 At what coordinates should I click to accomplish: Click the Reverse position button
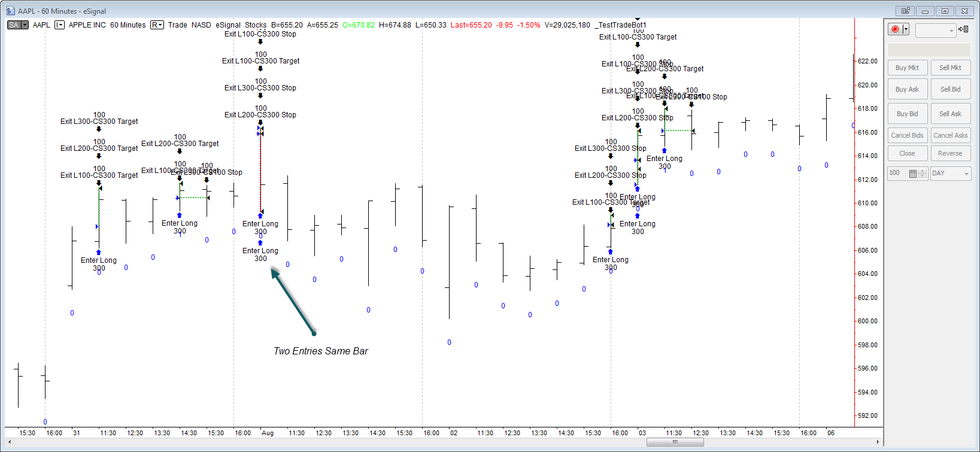tap(950, 153)
